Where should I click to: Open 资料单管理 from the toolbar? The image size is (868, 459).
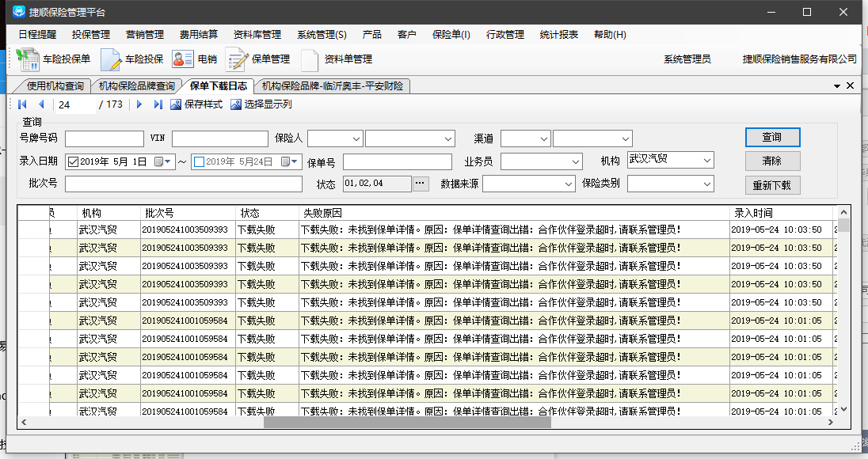point(336,59)
